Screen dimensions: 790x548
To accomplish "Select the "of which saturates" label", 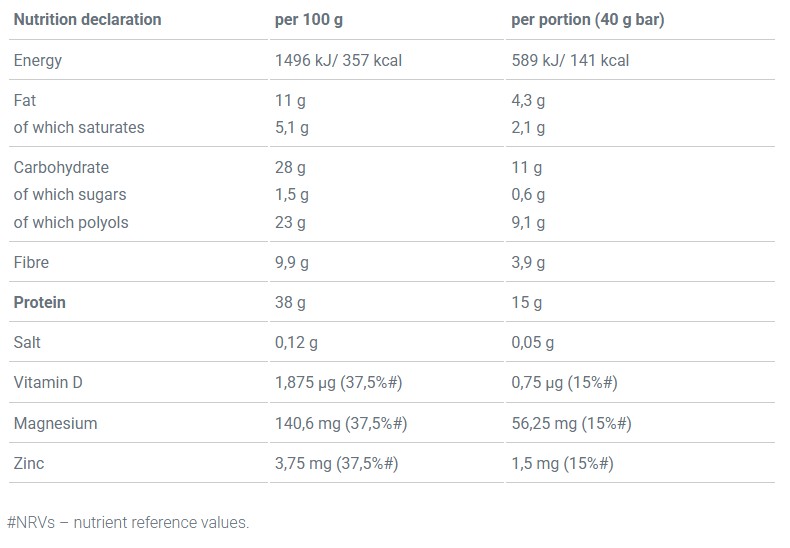I will [x=79, y=127].
